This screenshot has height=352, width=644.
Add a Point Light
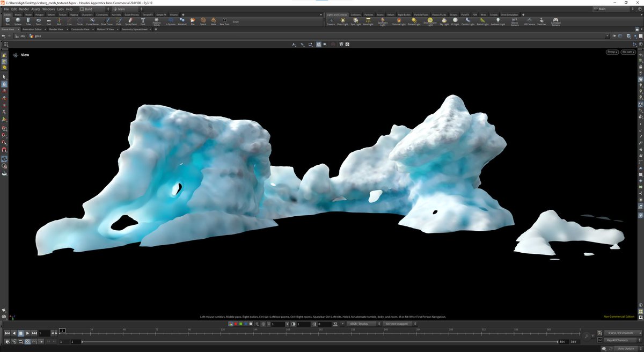coord(343,21)
